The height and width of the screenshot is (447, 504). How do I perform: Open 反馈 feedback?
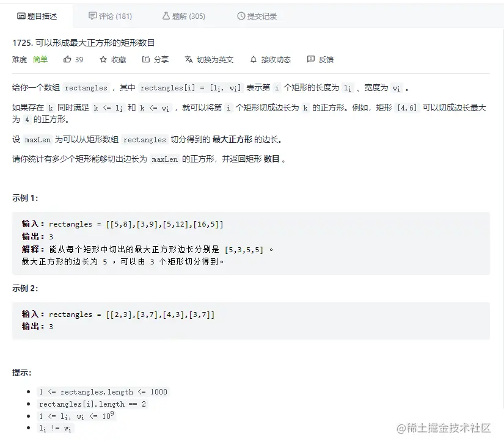pyautogui.click(x=326, y=60)
